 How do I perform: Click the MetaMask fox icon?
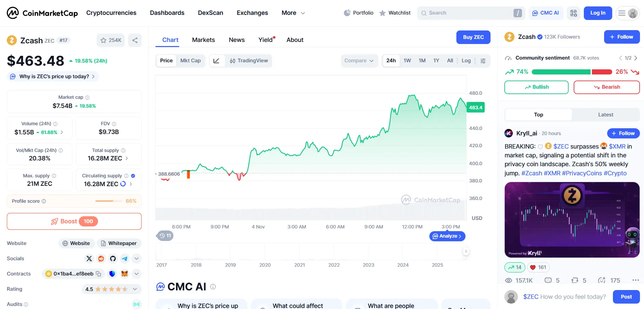[124, 274]
